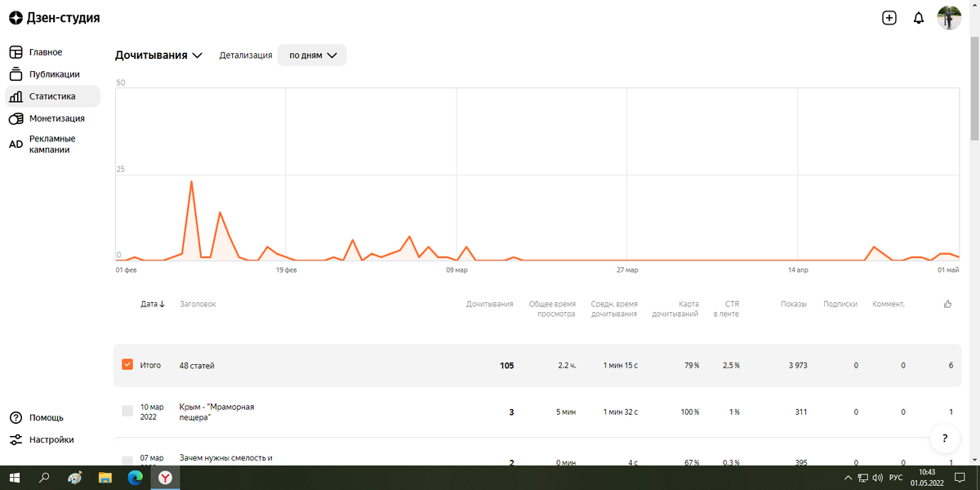980x490 pixels.
Task: Open Помощь link
Action: point(47,417)
